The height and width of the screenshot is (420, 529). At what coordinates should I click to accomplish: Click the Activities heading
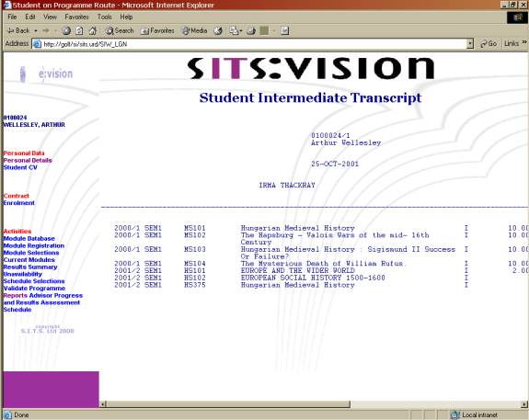point(17,232)
